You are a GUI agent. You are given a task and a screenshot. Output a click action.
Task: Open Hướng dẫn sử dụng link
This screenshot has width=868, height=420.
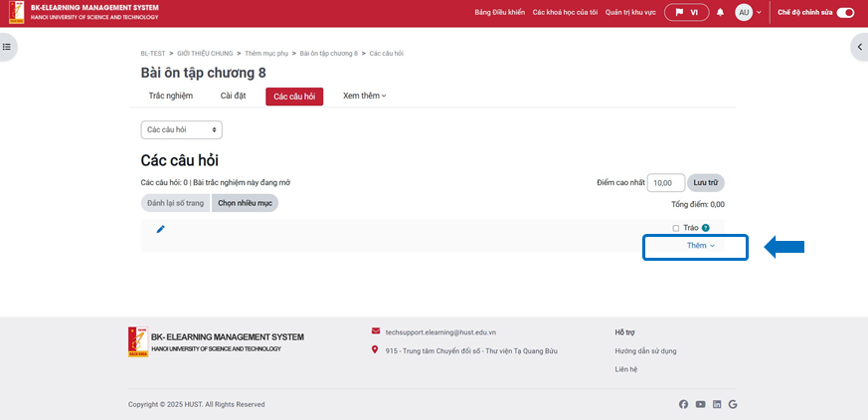(x=645, y=351)
